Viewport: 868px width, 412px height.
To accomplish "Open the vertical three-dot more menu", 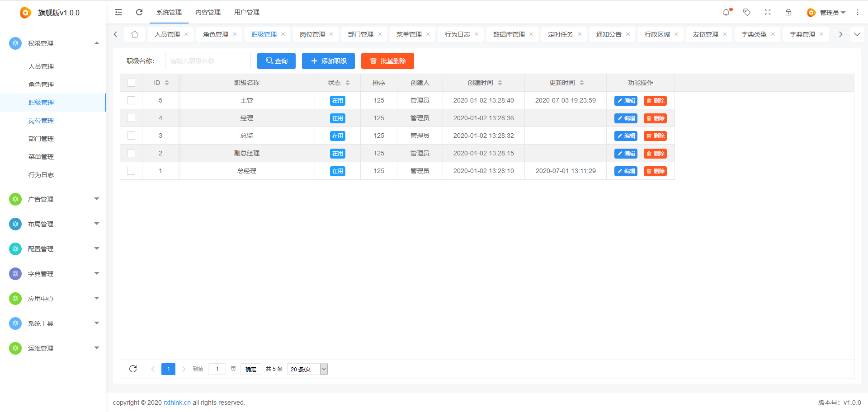I will tap(858, 12).
